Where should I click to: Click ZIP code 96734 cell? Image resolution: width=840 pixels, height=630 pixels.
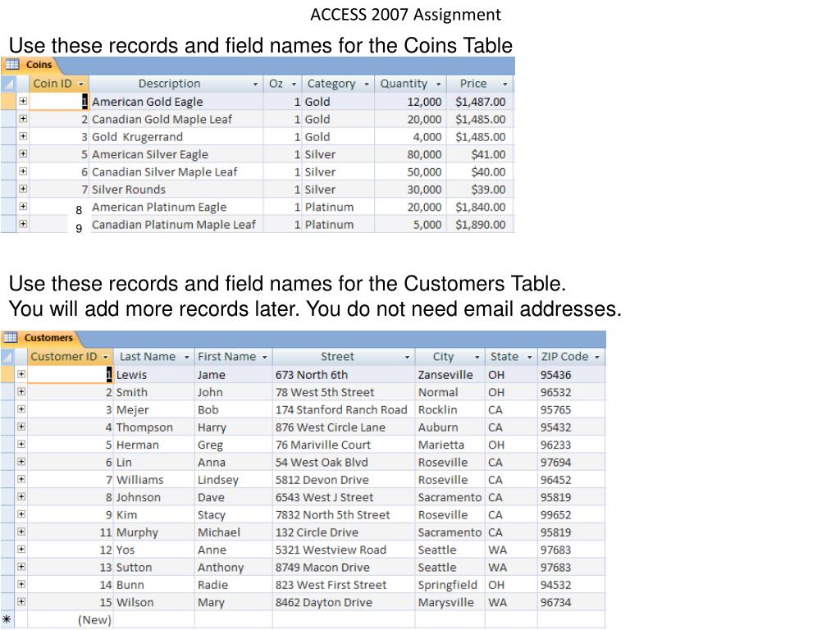pyautogui.click(x=571, y=603)
